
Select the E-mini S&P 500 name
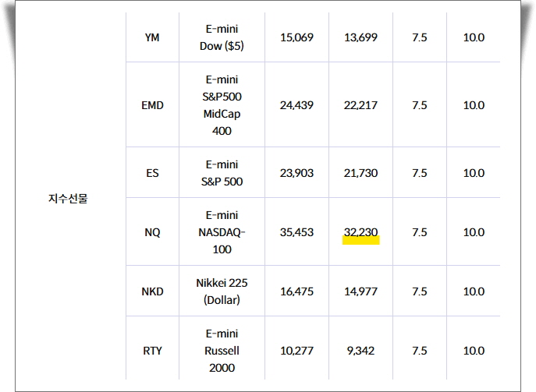222,173
